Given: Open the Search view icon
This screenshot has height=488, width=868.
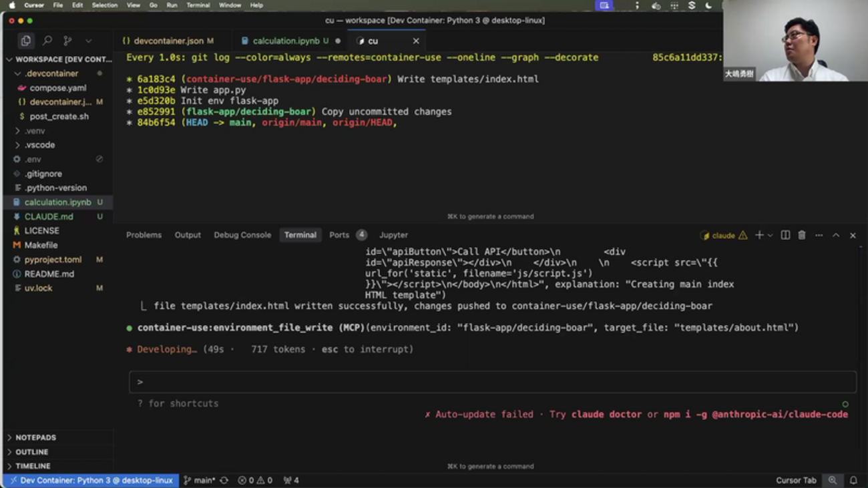Looking at the screenshot, I should pyautogui.click(x=47, y=41).
